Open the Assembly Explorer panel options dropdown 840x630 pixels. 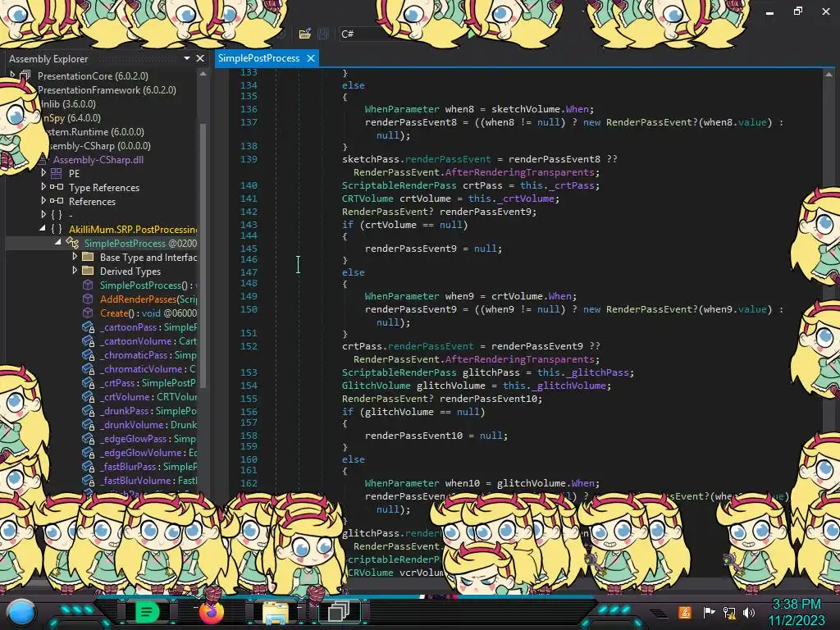pos(187,58)
